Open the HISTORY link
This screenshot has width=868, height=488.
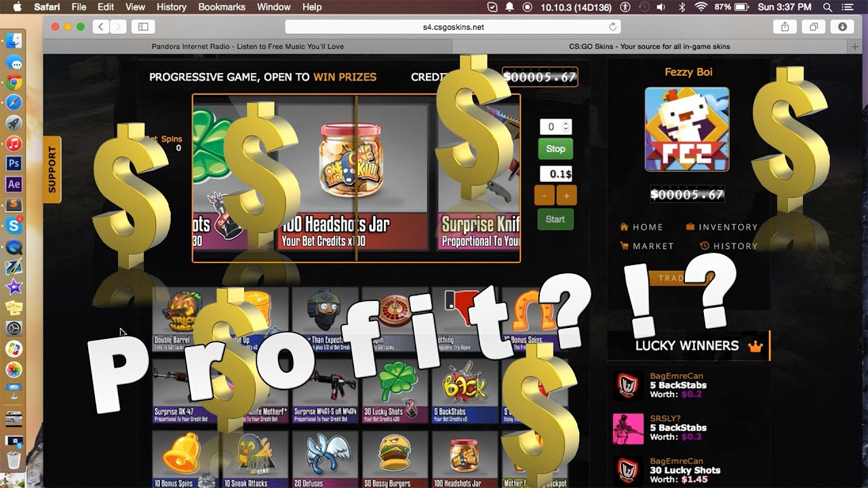pyautogui.click(x=728, y=246)
